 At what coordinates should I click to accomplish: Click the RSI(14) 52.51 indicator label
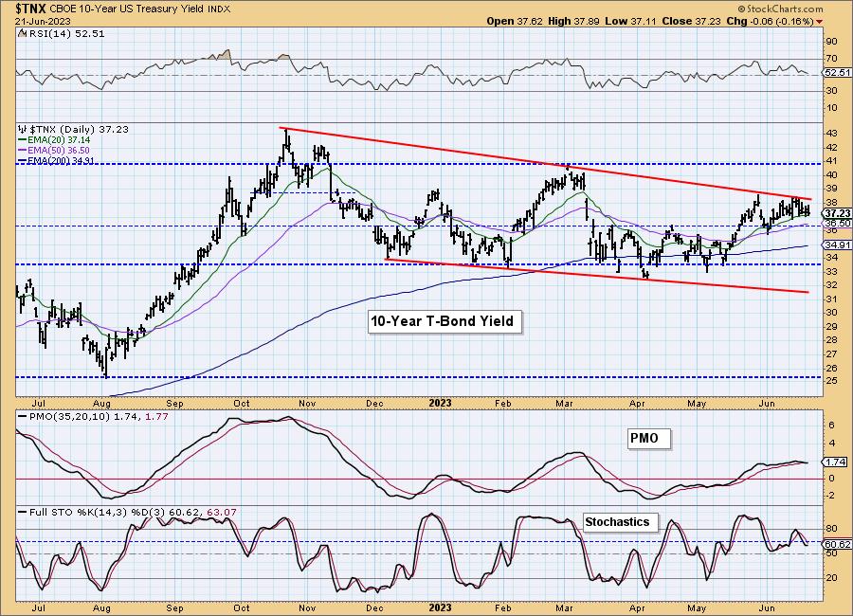pos(61,33)
